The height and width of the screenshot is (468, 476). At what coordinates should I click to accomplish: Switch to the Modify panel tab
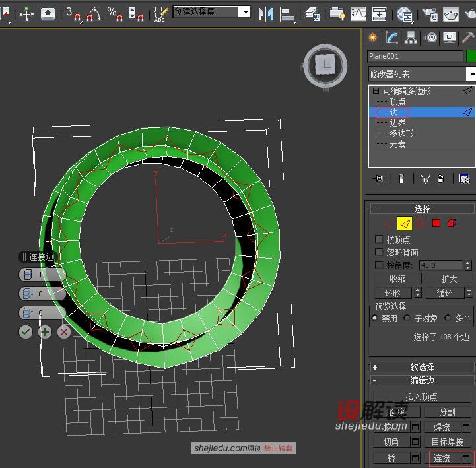click(392, 38)
